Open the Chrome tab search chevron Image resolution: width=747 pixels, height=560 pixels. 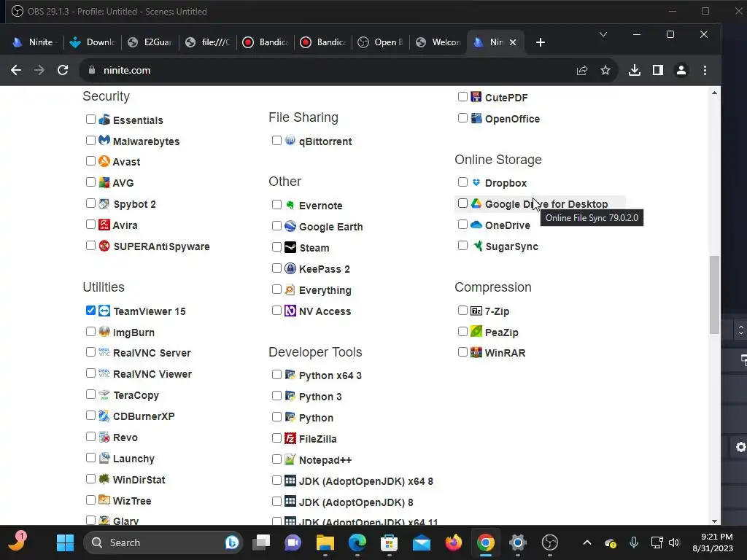coord(603,34)
